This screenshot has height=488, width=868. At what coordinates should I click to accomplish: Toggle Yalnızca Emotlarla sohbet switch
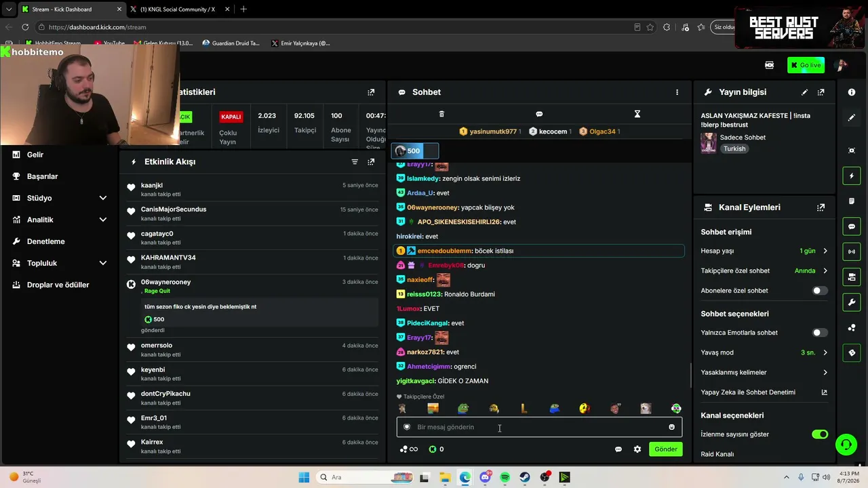[x=820, y=333]
